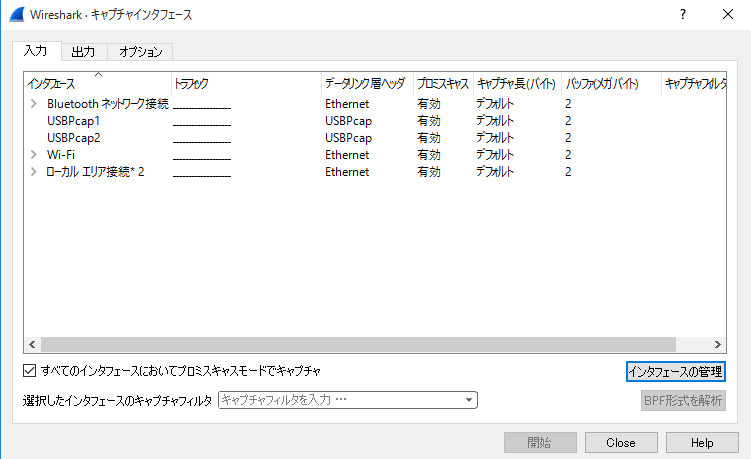
Task: Click the データリンク層ヘッダ column header
Action: pyautogui.click(x=367, y=83)
